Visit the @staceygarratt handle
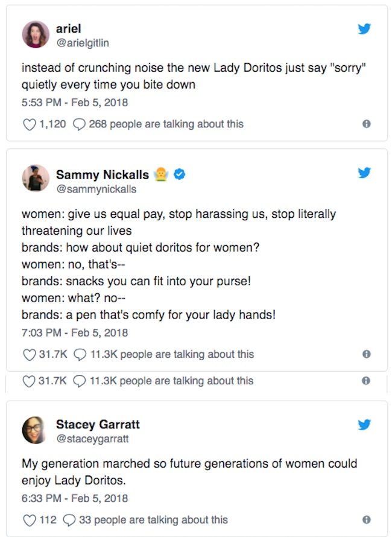The height and width of the screenshot is (537, 392). [x=92, y=439]
